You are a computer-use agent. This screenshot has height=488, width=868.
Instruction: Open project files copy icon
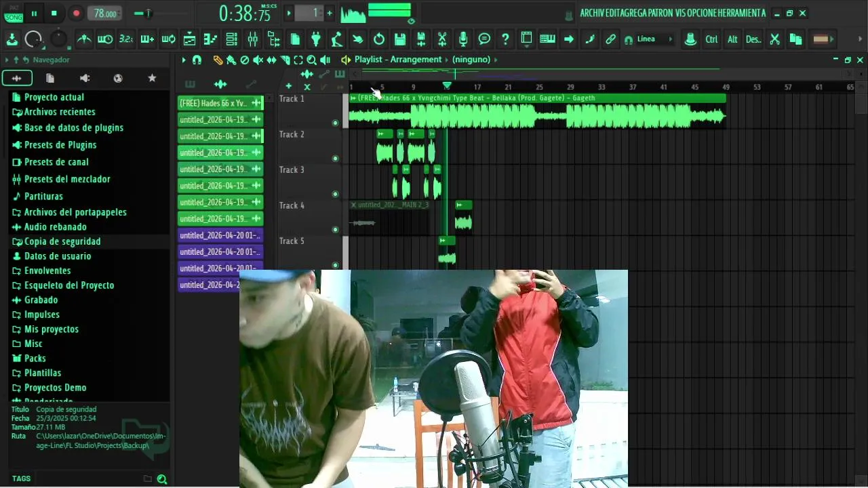(295, 39)
